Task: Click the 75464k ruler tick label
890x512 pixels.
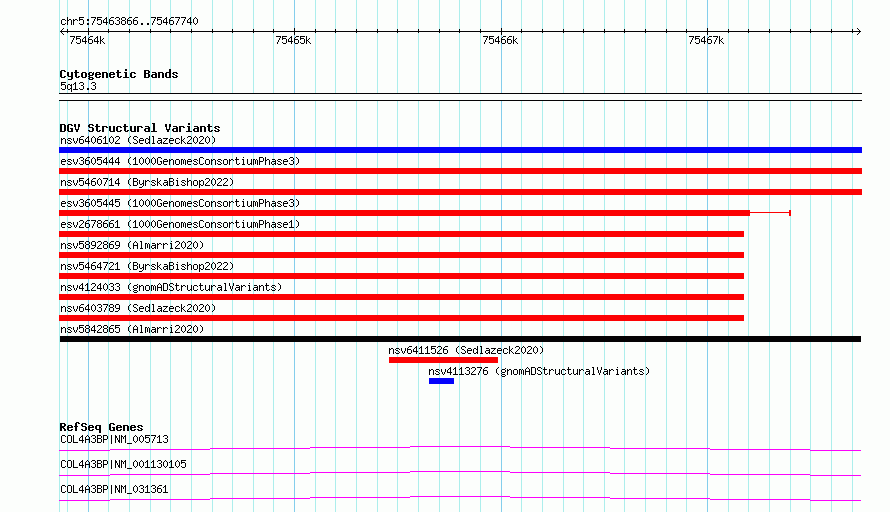Action: (x=87, y=40)
